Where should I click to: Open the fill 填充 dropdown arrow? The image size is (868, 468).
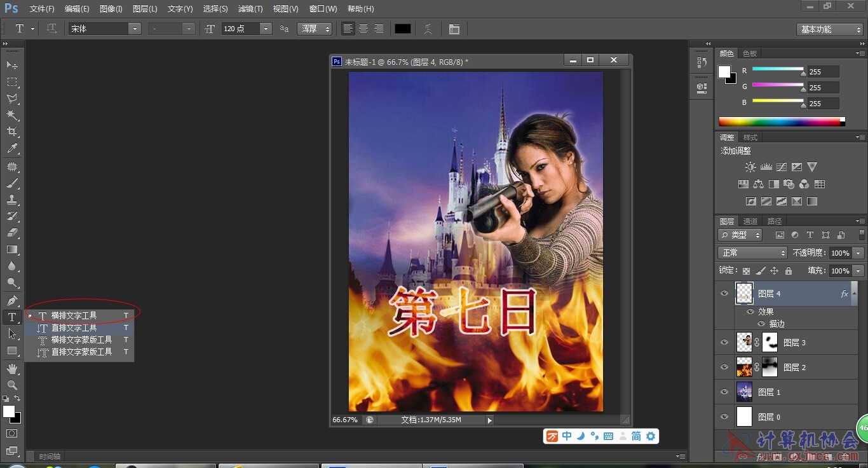(858, 271)
